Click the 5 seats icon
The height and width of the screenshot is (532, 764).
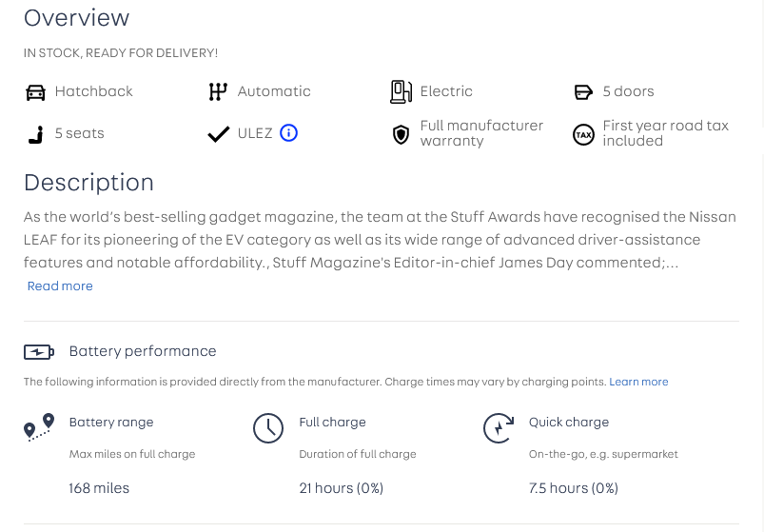[x=35, y=134]
